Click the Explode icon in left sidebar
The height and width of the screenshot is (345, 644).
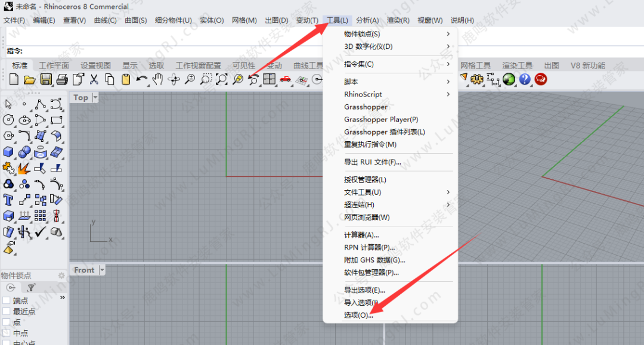point(24,169)
